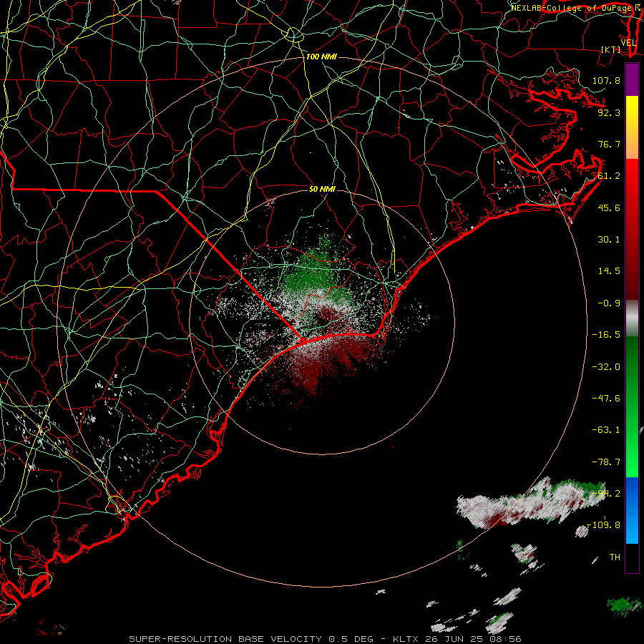Click the TH legend label
This screenshot has width=644, height=644.
(615, 557)
